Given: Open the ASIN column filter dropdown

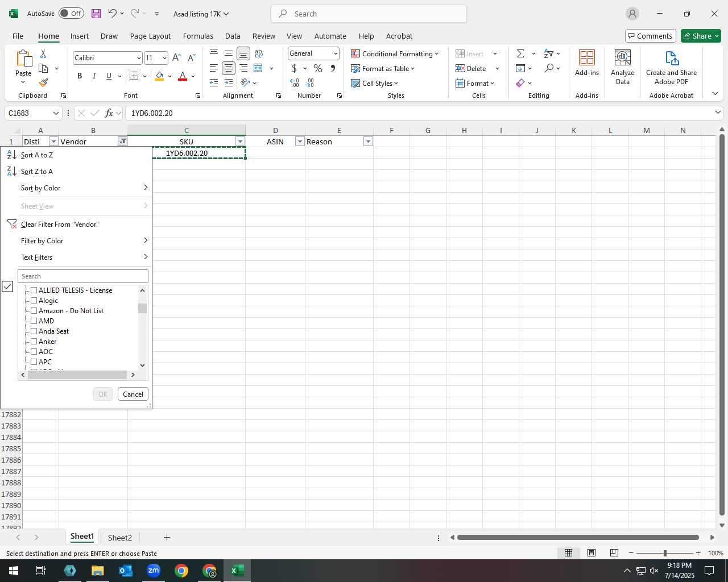Looking at the screenshot, I should point(300,142).
